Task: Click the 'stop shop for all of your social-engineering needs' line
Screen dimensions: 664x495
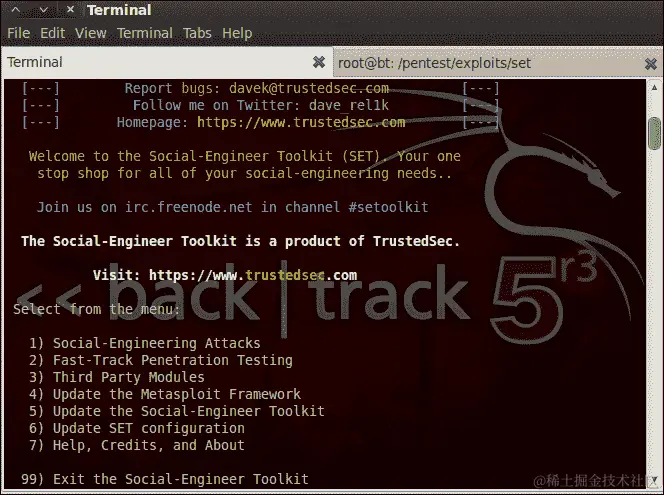Action: (244, 173)
